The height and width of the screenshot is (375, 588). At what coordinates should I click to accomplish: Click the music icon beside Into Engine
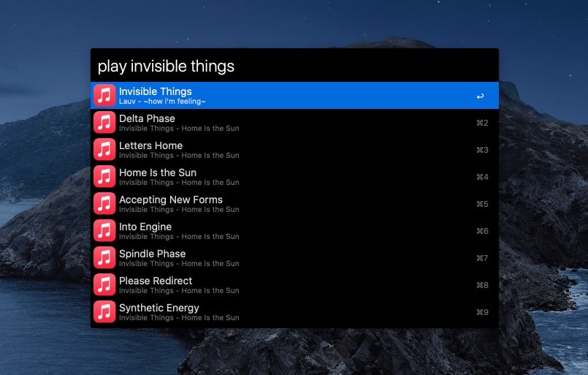tap(104, 230)
